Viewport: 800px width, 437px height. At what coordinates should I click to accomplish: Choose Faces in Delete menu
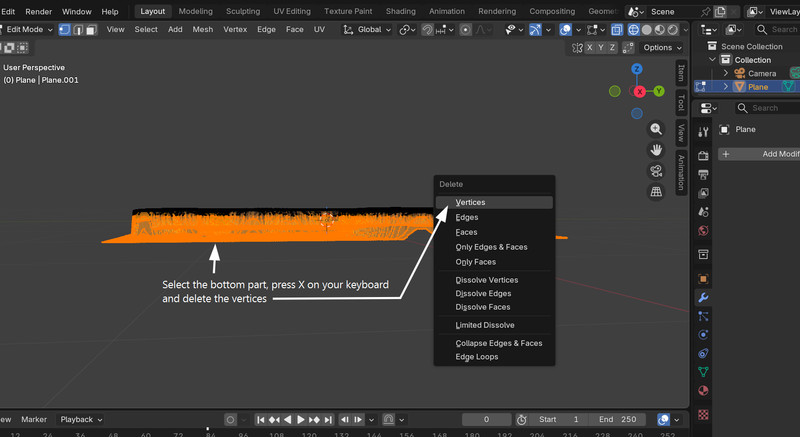(494, 232)
